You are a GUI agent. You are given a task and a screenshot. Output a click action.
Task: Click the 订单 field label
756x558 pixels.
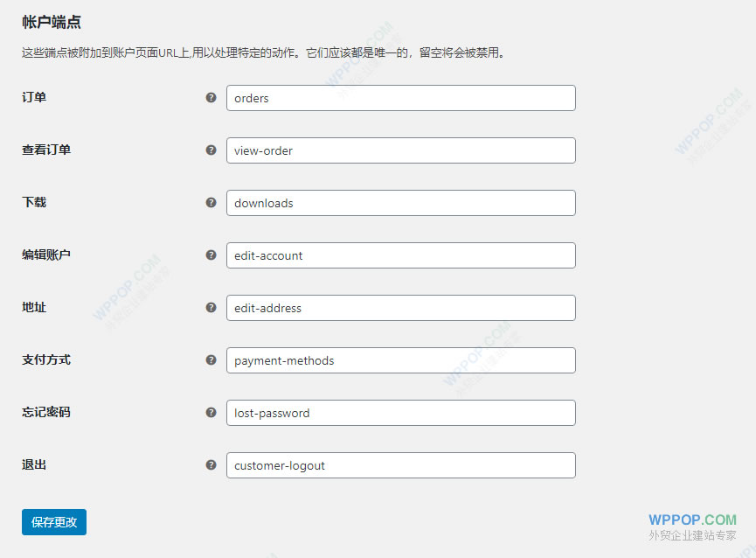[34, 97]
